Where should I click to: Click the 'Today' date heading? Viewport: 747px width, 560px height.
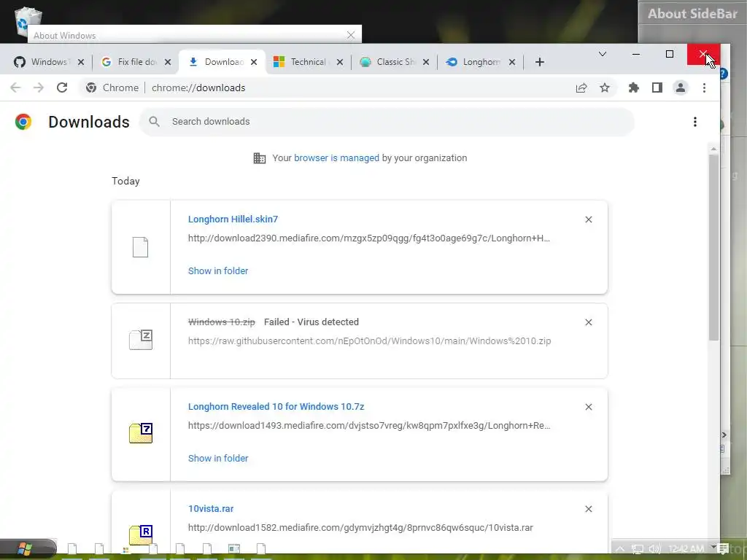(125, 181)
